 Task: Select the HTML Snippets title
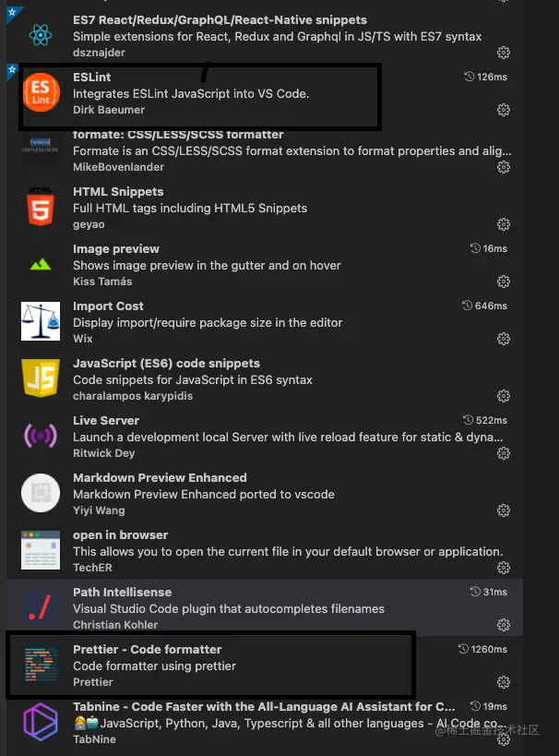coord(118,191)
